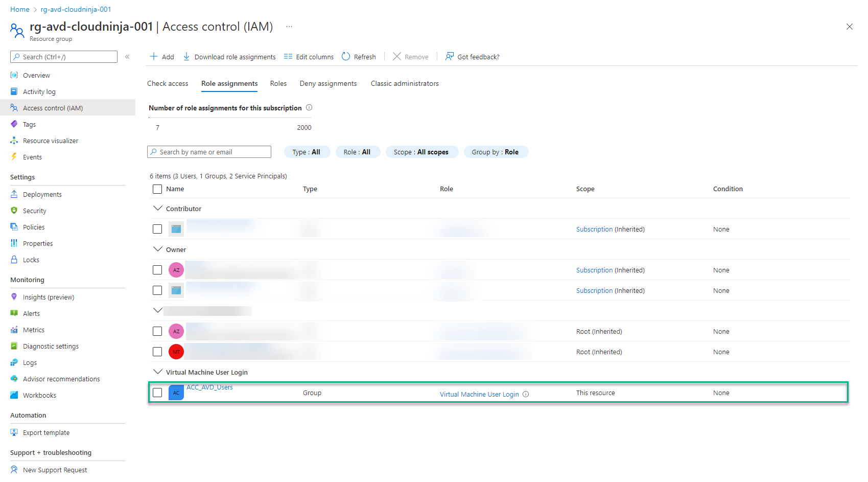Screen dimensions: 868x482
Task: Open Alerts icon under Monitoring
Action: [x=14, y=313]
